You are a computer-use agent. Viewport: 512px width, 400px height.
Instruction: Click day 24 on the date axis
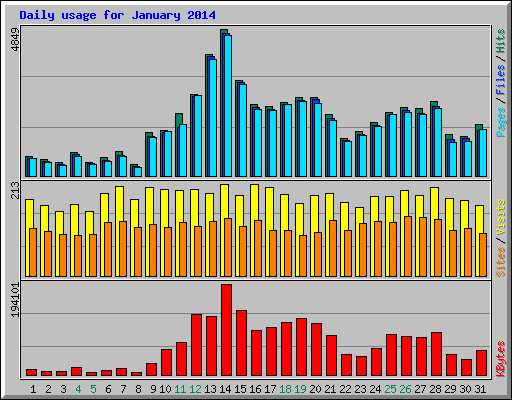(x=375, y=389)
